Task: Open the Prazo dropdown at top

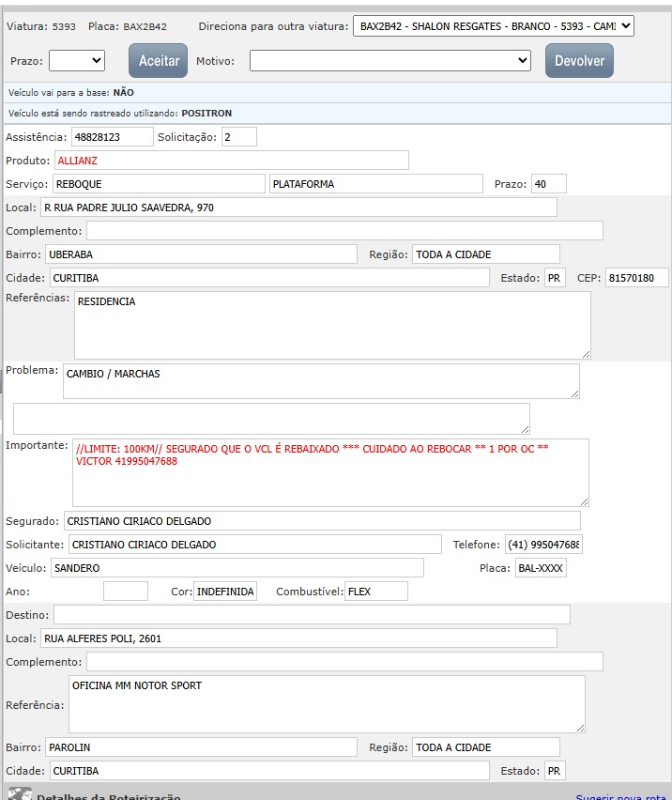Action: click(x=77, y=61)
